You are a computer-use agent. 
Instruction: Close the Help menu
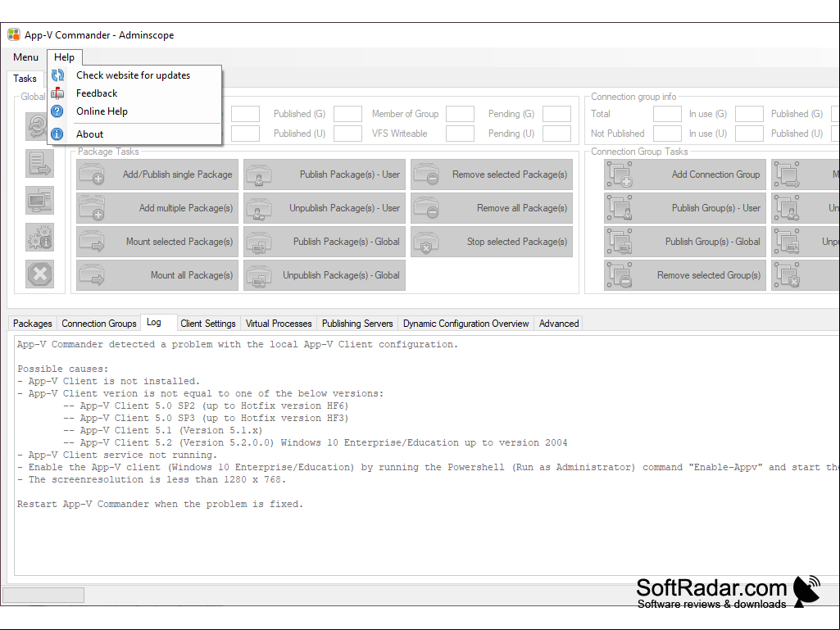(x=64, y=57)
